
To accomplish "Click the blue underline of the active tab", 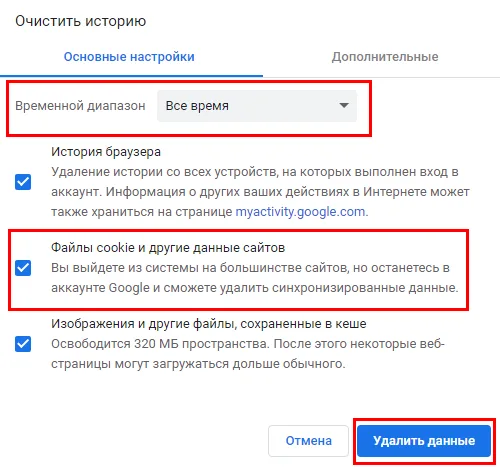I will (x=131, y=76).
